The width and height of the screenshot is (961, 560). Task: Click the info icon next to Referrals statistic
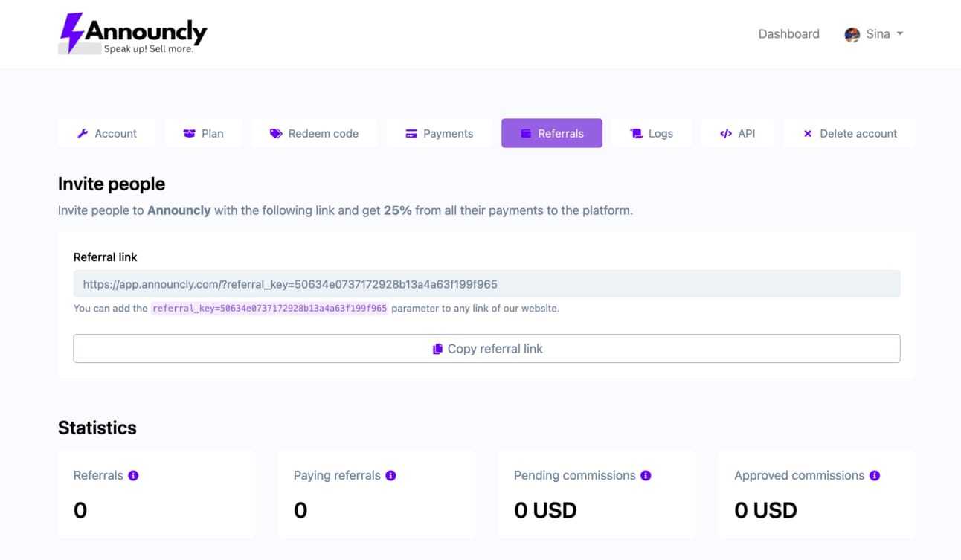(133, 475)
